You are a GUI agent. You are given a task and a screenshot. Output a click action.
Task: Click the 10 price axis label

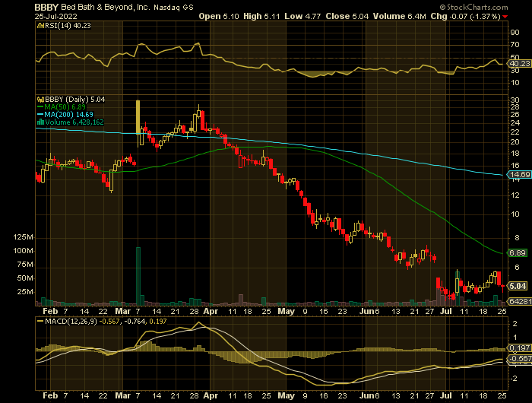click(x=515, y=214)
